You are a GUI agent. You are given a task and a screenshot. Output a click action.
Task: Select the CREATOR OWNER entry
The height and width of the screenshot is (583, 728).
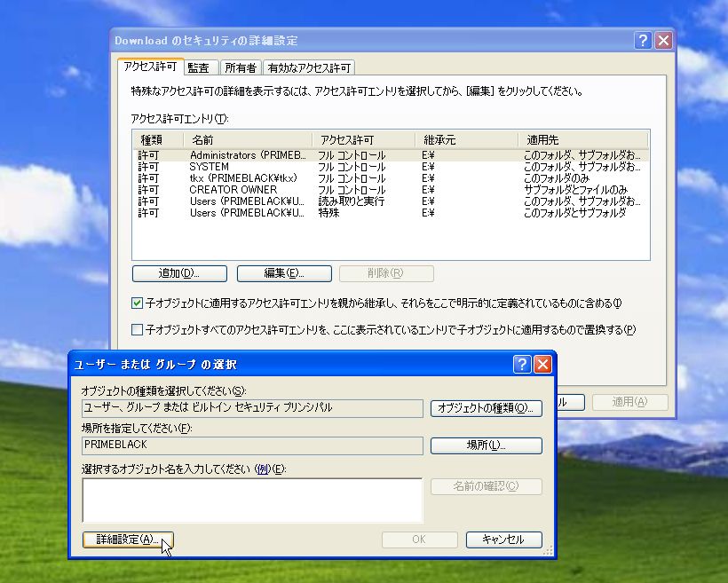click(x=391, y=190)
